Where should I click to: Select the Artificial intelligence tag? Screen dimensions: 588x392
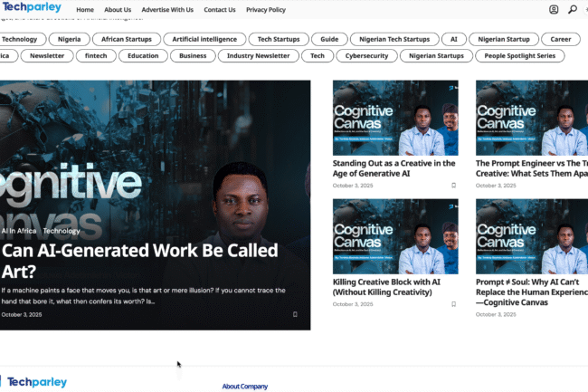(x=204, y=39)
